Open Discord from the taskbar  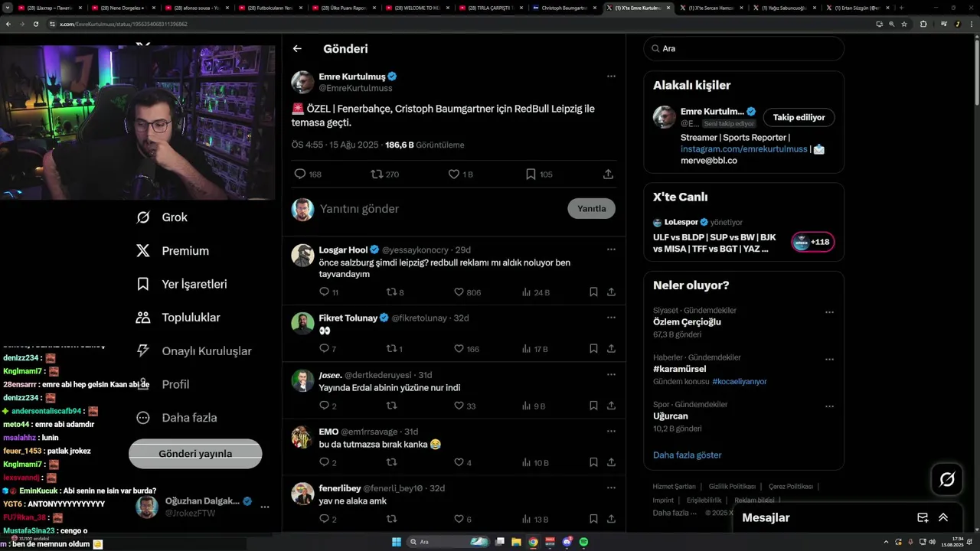567,542
